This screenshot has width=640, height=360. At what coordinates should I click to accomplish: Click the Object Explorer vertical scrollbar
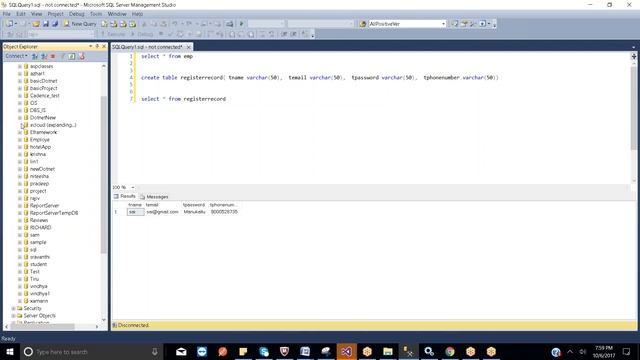click(104, 176)
